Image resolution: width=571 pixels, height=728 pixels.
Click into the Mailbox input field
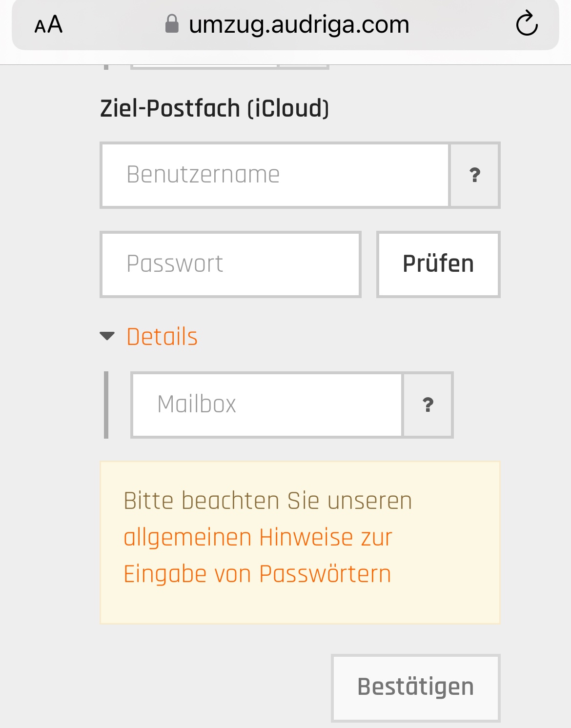tap(267, 404)
